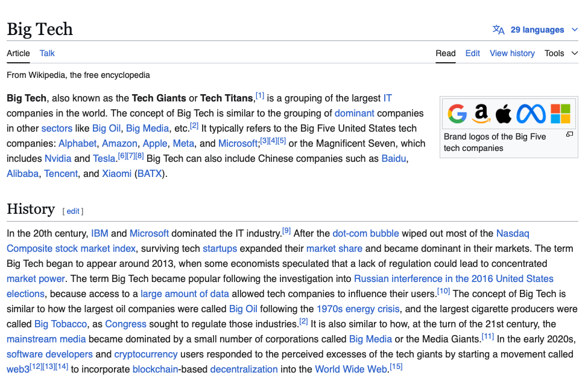
Task: Open the Alibaba link
Action: tap(22, 173)
